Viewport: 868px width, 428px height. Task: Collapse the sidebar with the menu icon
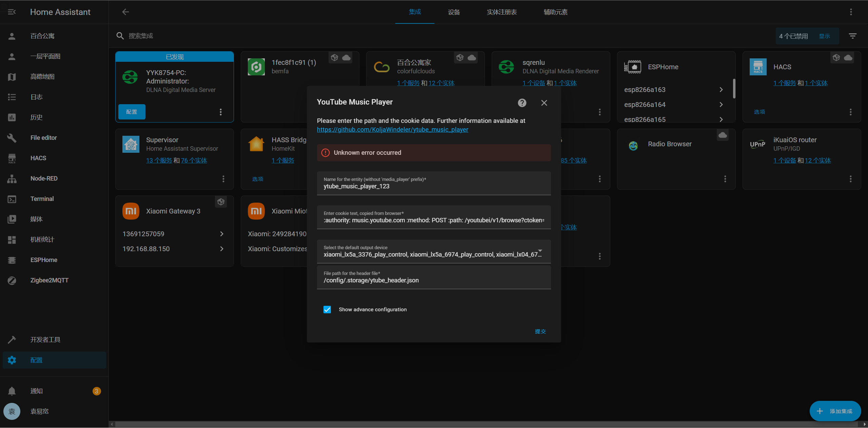[12, 12]
